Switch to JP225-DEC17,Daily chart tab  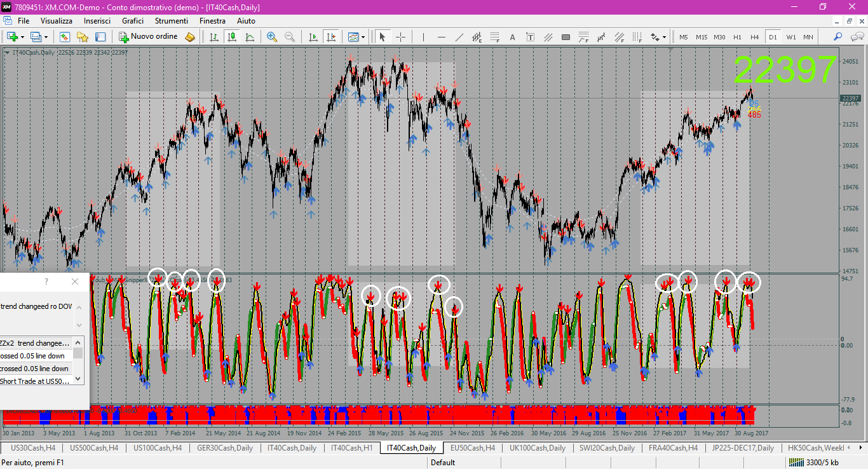coord(743,448)
